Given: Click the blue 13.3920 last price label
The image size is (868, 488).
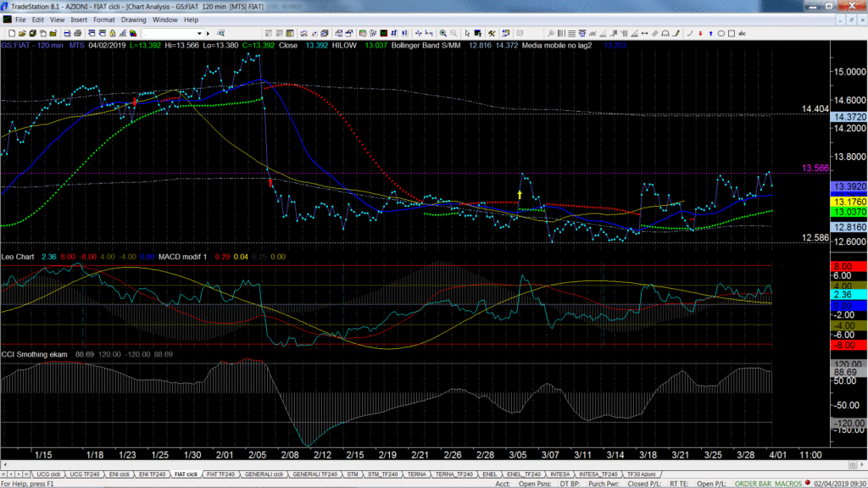Looking at the screenshot, I should [x=849, y=187].
